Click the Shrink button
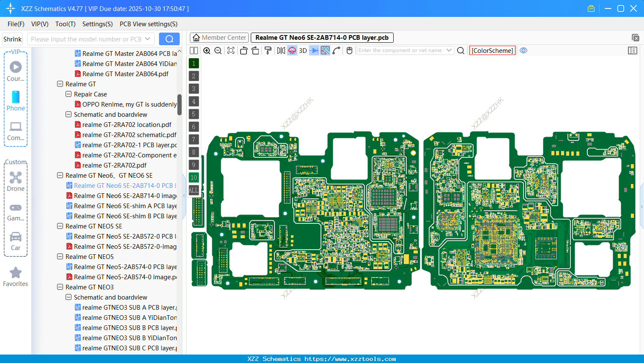 [x=12, y=38]
